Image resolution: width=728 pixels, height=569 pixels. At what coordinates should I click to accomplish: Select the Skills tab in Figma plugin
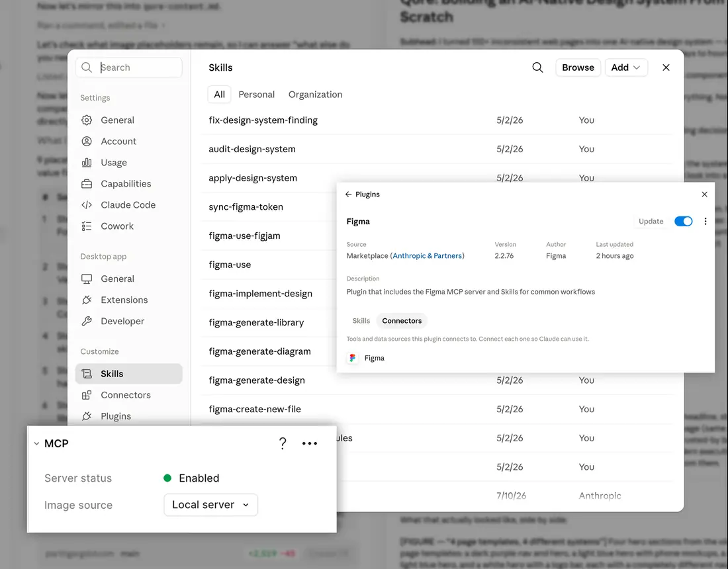click(x=361, y=321)
